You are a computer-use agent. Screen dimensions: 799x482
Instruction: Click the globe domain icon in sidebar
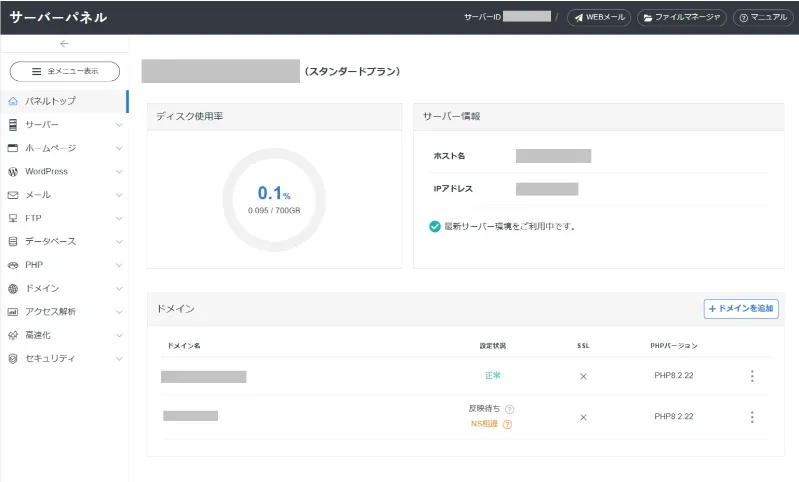[x=13, y=288]
